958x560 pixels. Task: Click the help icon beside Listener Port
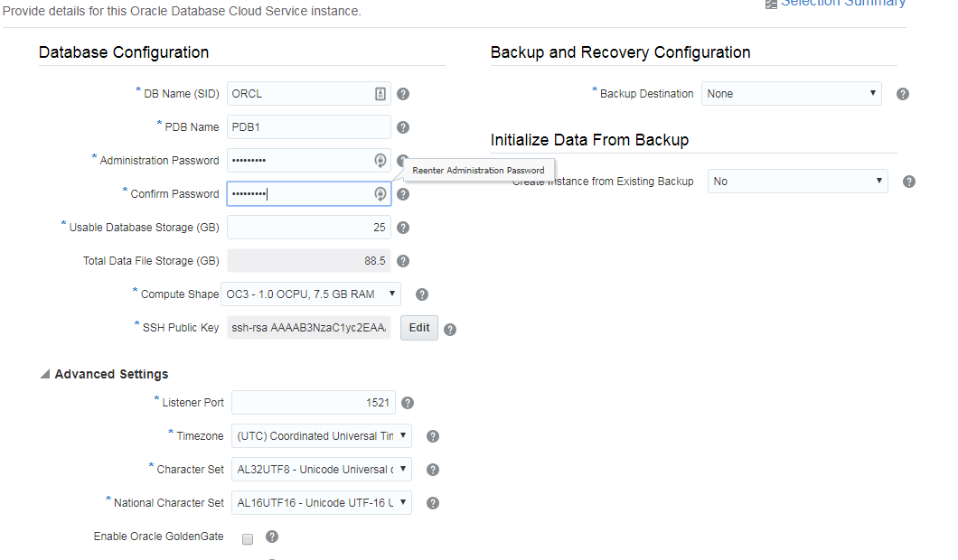(x=407, y=402)
